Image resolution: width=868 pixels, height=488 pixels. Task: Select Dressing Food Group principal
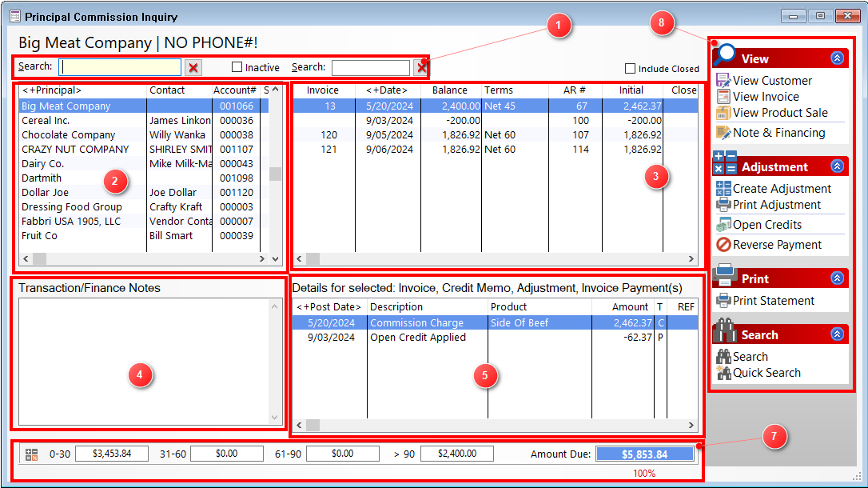144,206
